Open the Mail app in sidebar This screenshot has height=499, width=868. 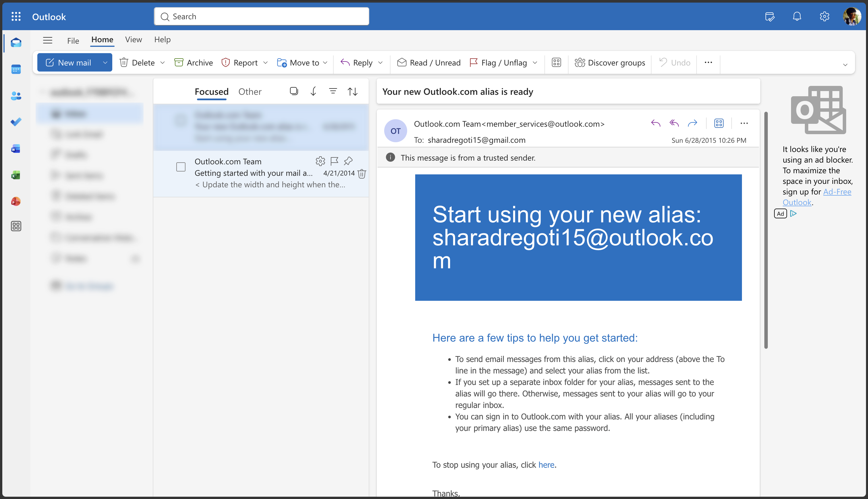point(16,43)
